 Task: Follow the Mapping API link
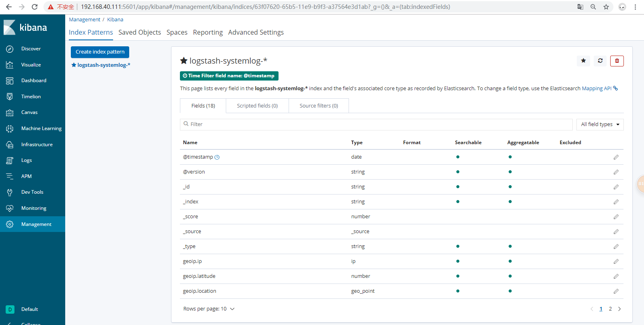click(x=597, y=89)
